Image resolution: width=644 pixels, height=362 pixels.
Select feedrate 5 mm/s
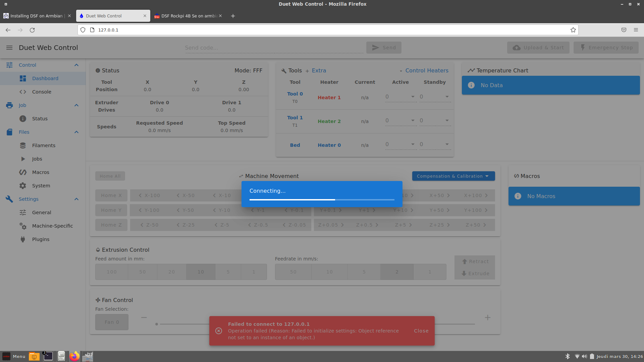pyautogui.click(x=364, y=272)
